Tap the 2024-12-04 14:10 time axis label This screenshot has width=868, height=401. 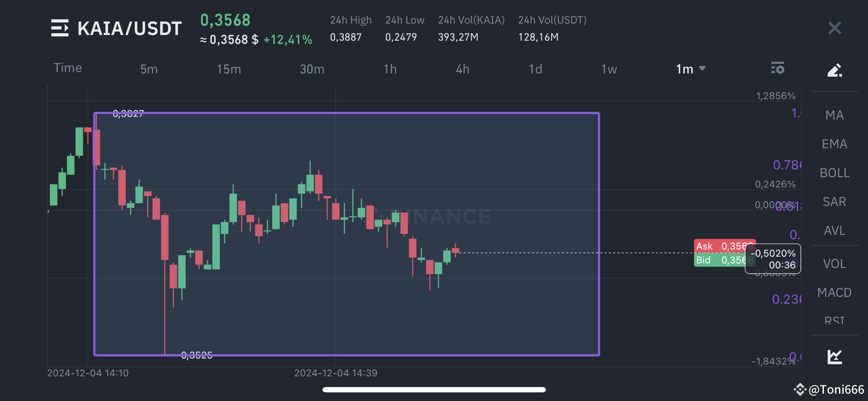[x=88, y=373]
